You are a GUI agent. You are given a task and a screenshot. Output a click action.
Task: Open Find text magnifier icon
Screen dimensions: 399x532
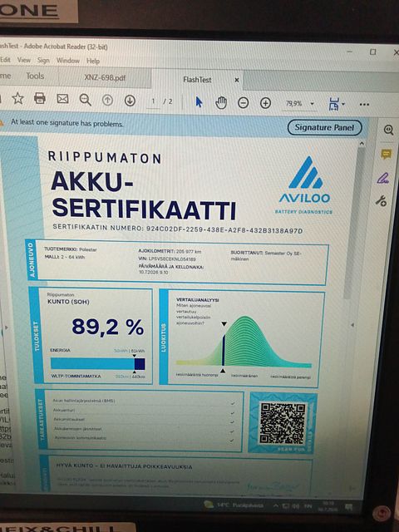85,100
